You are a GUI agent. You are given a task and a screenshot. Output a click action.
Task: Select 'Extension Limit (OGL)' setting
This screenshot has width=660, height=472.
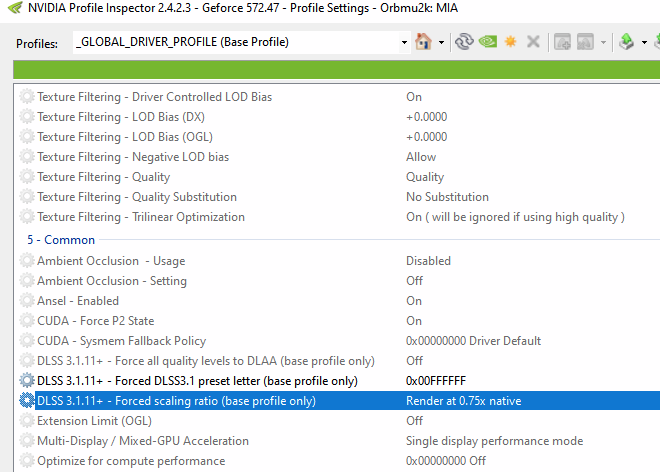coord(94,421)
